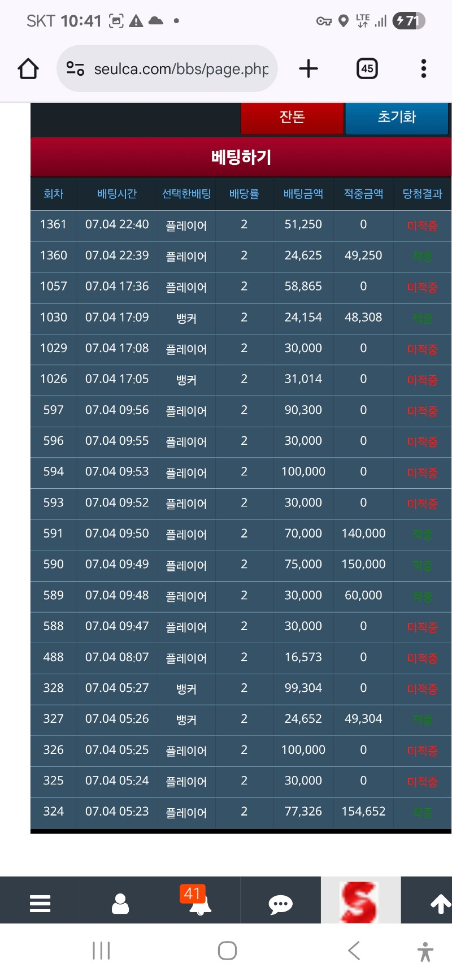The height and width of the screenshot is (980, 452).
Task: Tap battery indicator showing 71
Action: click(x=408, y=21)
